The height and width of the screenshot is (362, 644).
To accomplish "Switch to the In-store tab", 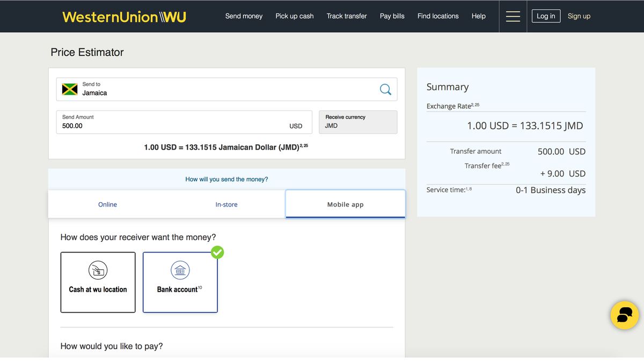I will (x=226, y=204).
